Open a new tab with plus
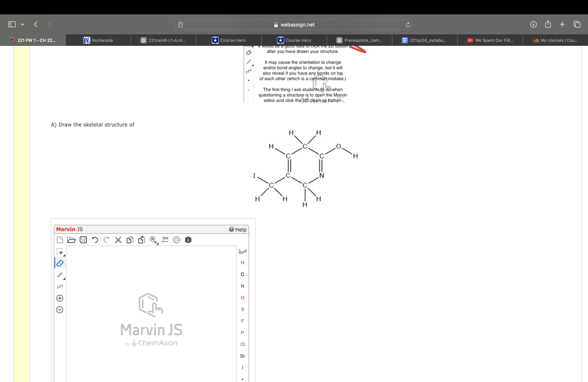 (x=562, y=24)
